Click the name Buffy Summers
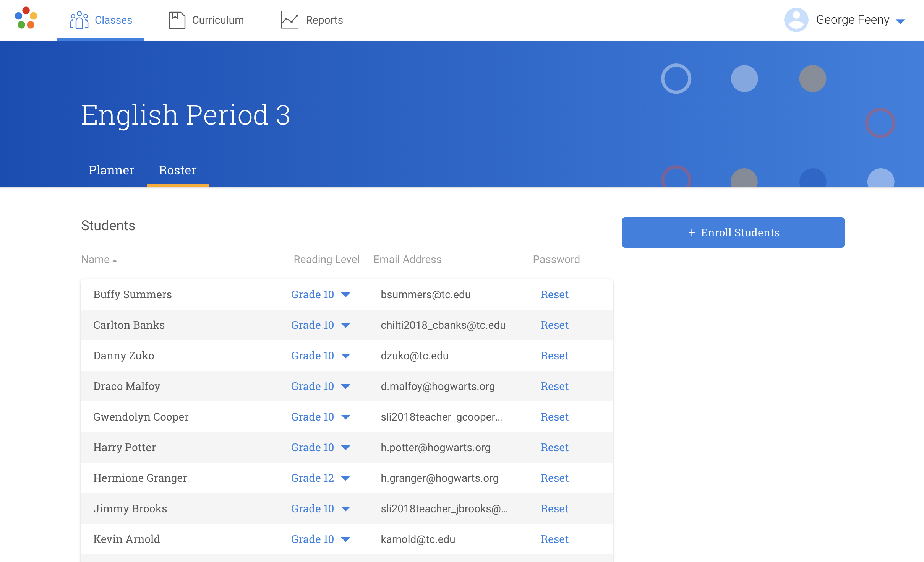 point(133,295)
